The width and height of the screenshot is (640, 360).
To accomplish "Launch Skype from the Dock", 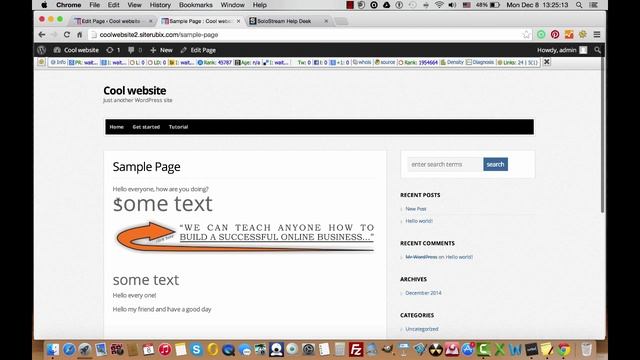I will (196, 350).
